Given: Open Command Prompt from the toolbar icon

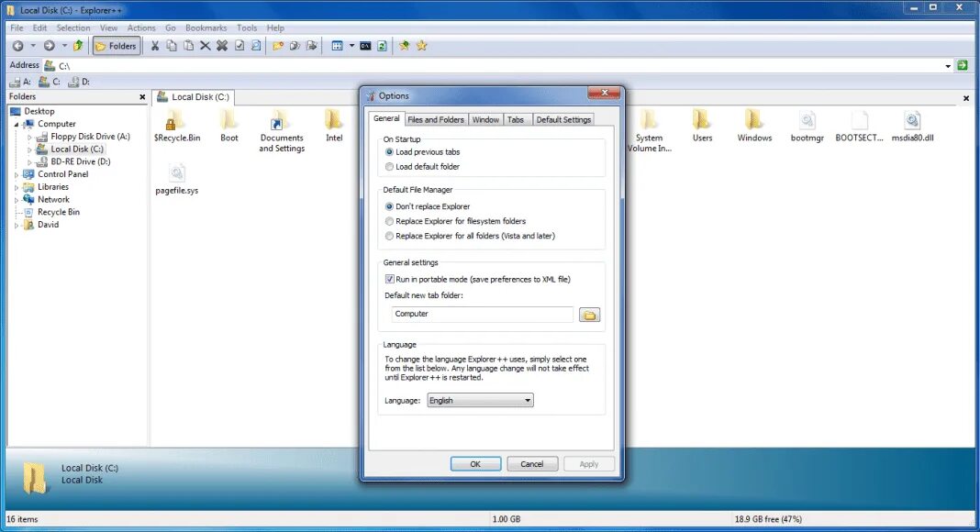Looking at the screenshot, I should 365,46.
